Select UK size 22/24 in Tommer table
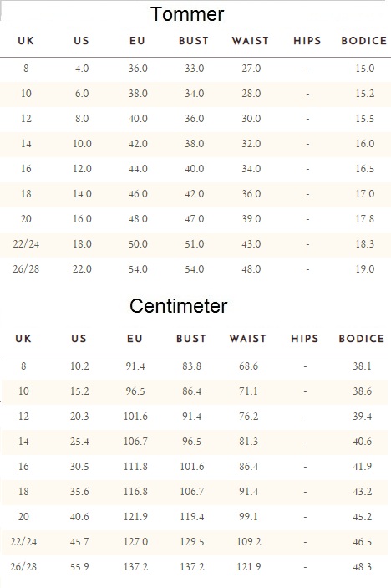 pos(26,243)
